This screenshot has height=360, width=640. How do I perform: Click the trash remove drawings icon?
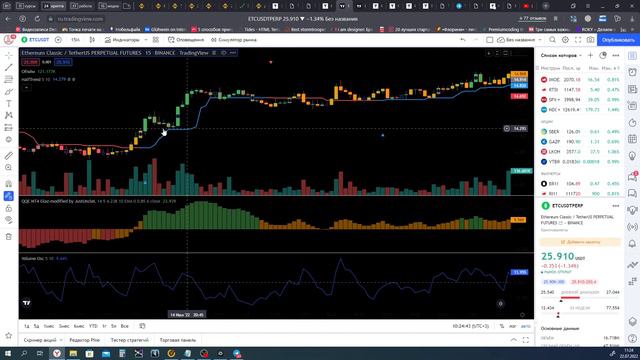pos(9,237)
